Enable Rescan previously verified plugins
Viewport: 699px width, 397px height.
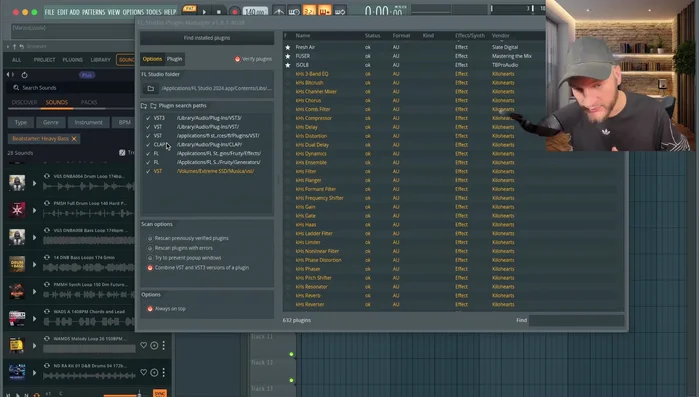coord(150,238)
